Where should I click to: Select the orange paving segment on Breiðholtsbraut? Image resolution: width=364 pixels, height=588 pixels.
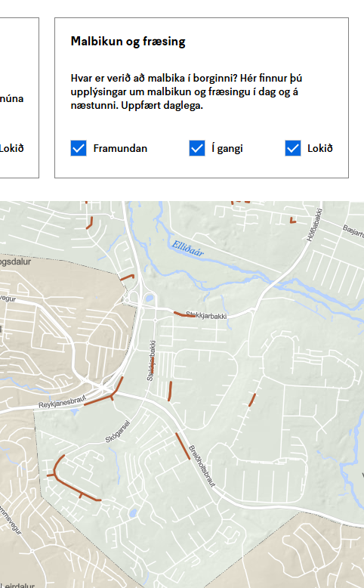183,446
